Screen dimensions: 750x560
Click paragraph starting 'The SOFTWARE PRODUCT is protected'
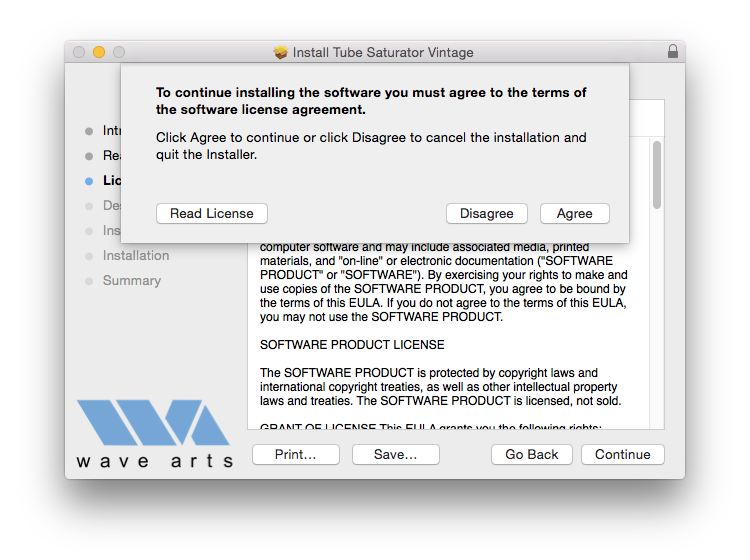point(440,386)
